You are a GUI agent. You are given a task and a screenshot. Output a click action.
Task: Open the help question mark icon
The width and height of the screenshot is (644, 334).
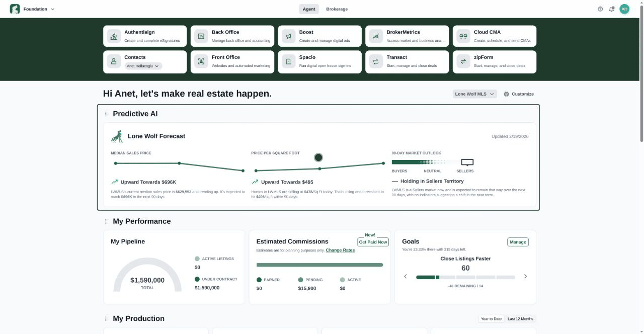coord(600,9)
